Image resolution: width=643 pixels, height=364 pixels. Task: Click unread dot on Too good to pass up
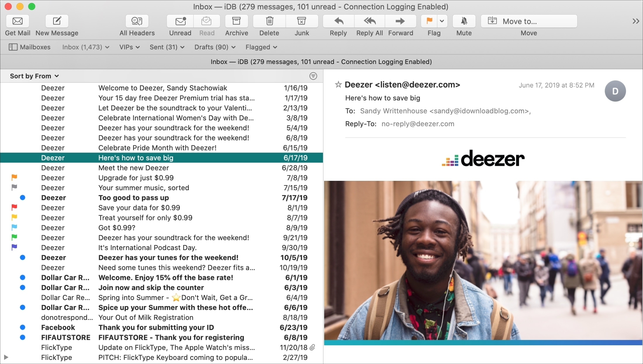click(23, 197)
